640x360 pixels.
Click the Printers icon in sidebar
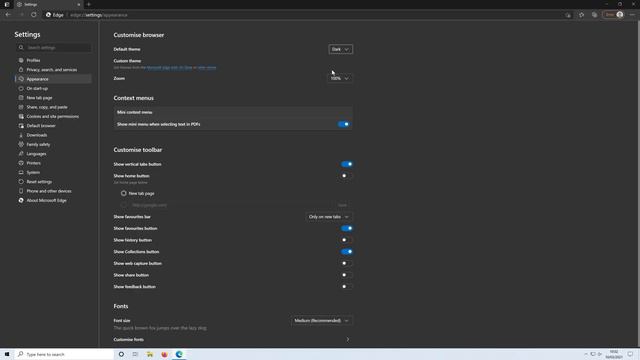tap(21, 163)
